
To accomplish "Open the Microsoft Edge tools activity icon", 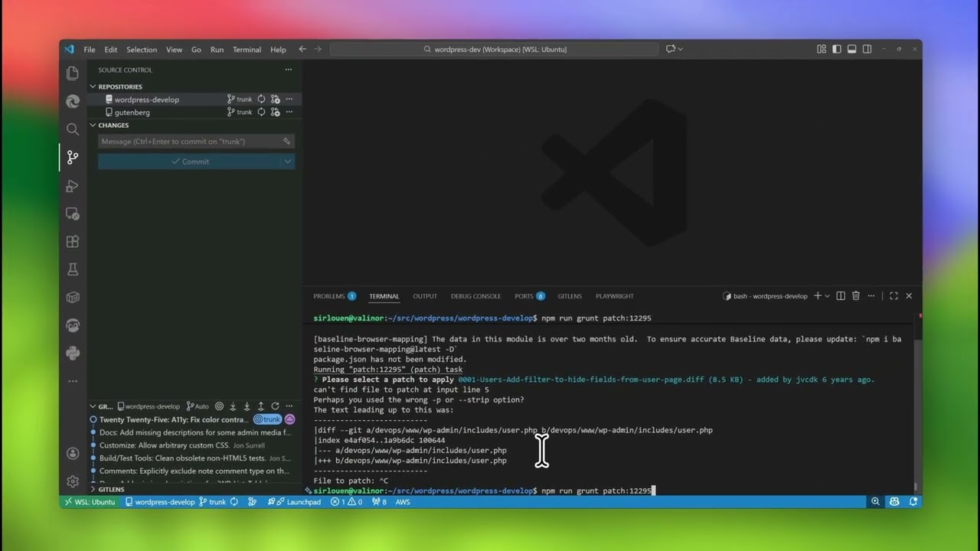I will (73, 101).
